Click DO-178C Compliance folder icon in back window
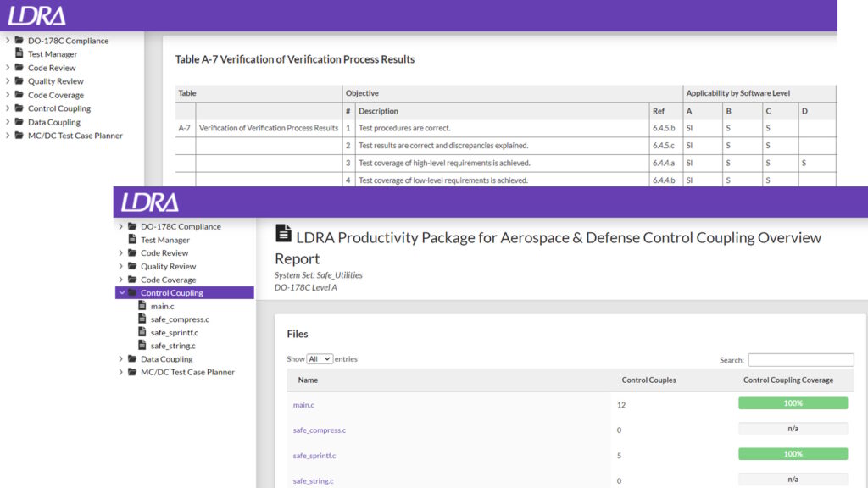The width and height of the screenshot is (868, 488). click(19, 41)
